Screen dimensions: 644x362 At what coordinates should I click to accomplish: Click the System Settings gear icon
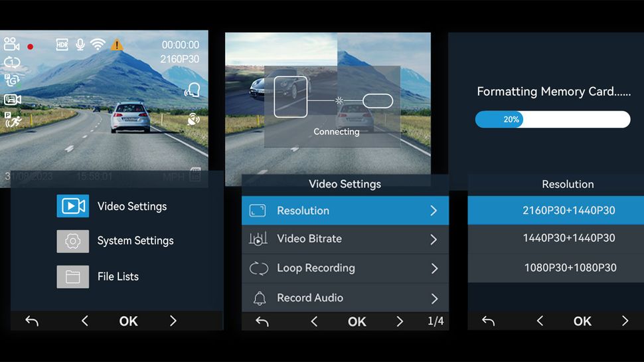(72, 241)
